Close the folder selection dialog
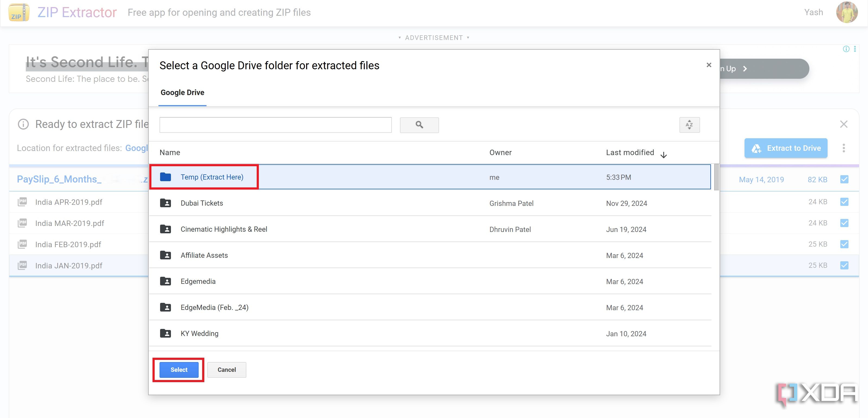Image resolution: width=868 pixels, height=418 pixels. (709, 65)
